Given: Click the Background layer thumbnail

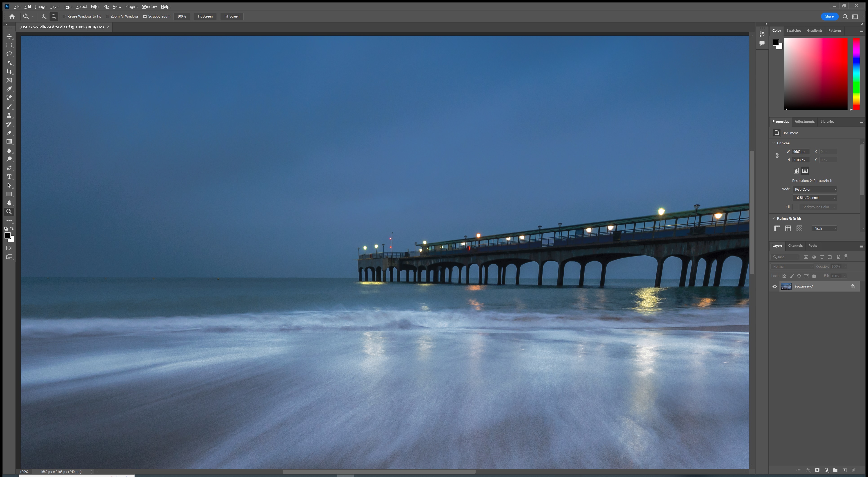Looking at the screenshot, I should [786, 286].
